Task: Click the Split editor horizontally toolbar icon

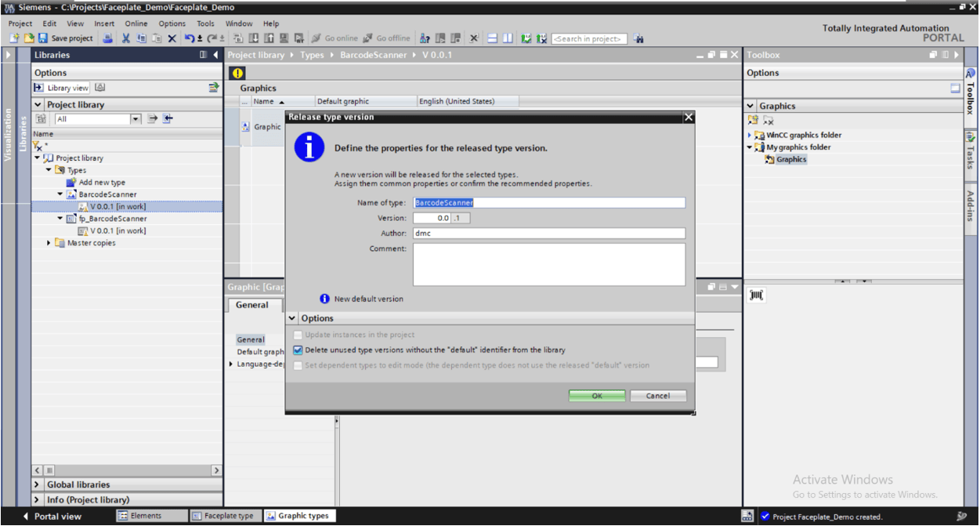Action: [493, 38]
